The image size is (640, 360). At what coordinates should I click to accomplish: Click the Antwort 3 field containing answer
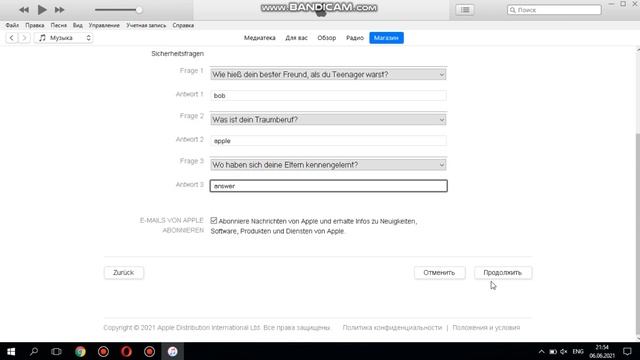pos(329,186)
